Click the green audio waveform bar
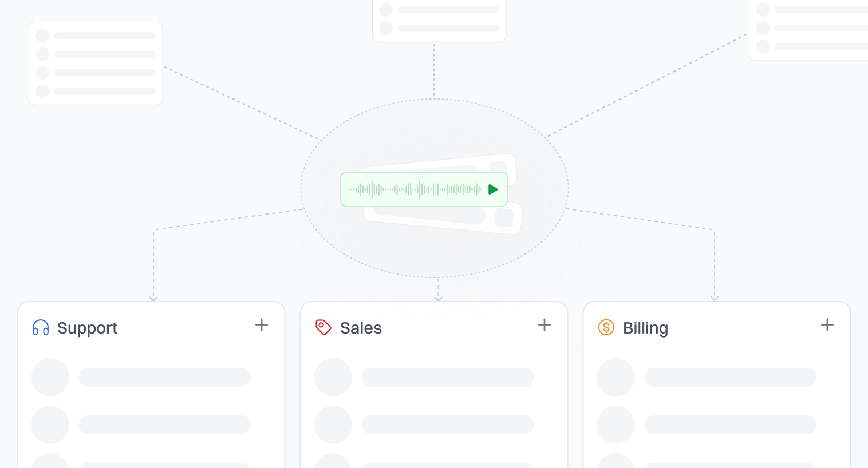This screenshot has width=868, height=468. 415,189
